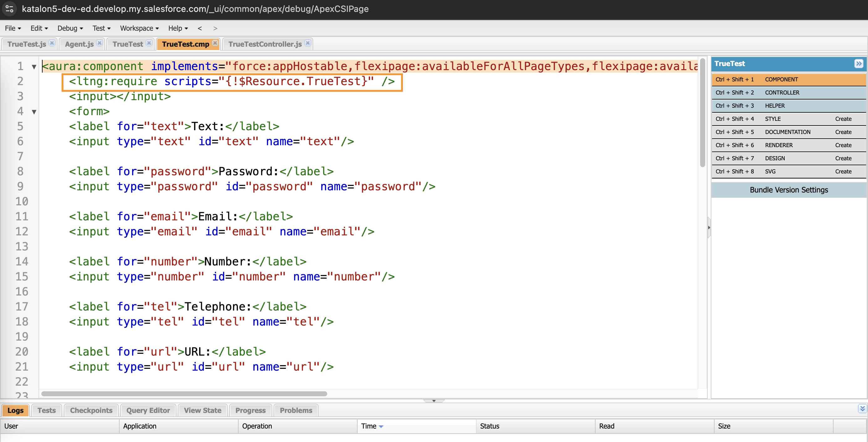This screenshot has height=442, width=868.
Task: Close the TrueTest.js tab
Action: point(52,43)
